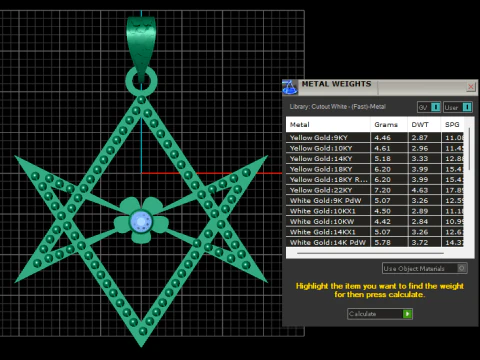Sort by the DWT column header
The width and height of the screenshot is (480, 360).
tap(424, 124)
